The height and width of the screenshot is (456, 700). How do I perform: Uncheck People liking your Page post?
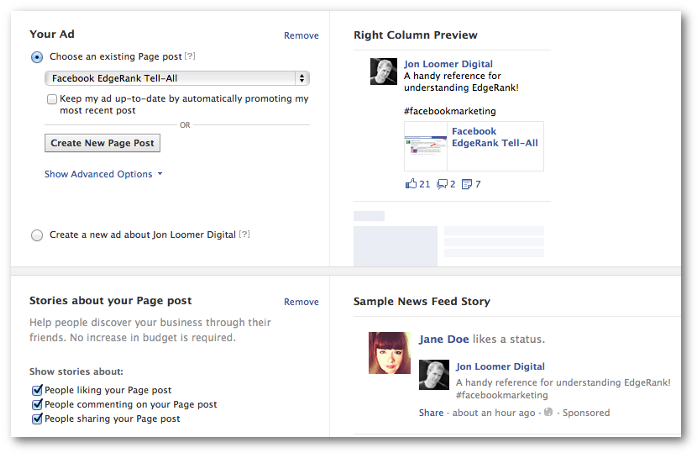[38, 390]
